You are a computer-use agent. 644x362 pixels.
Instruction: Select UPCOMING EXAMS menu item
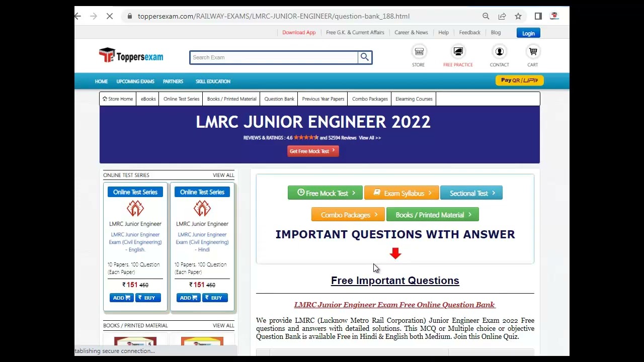(135, 81)
